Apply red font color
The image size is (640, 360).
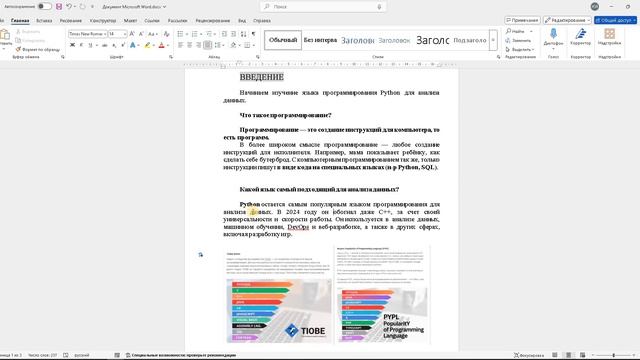pos(162,45)
